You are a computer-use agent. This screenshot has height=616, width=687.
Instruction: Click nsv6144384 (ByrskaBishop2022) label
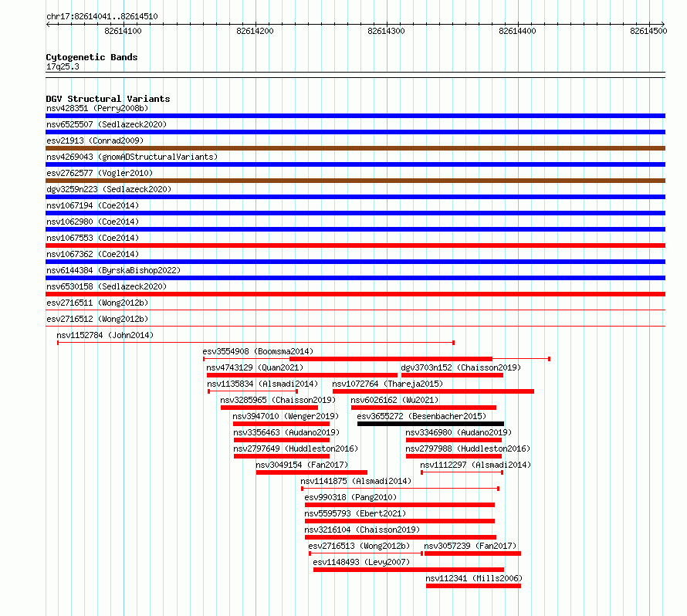click(x=113, y=270)
